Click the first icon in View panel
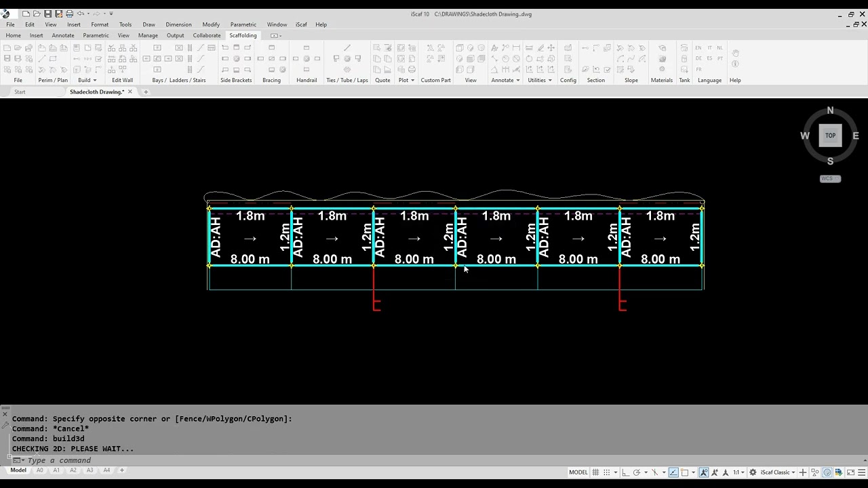Image resolution: width=868 pixels, height=488 pixels. 459,47
